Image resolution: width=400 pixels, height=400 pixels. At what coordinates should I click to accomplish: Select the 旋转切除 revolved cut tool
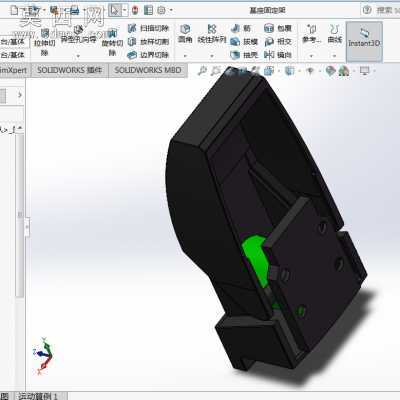pyautogui.click(x=112, y=43)
